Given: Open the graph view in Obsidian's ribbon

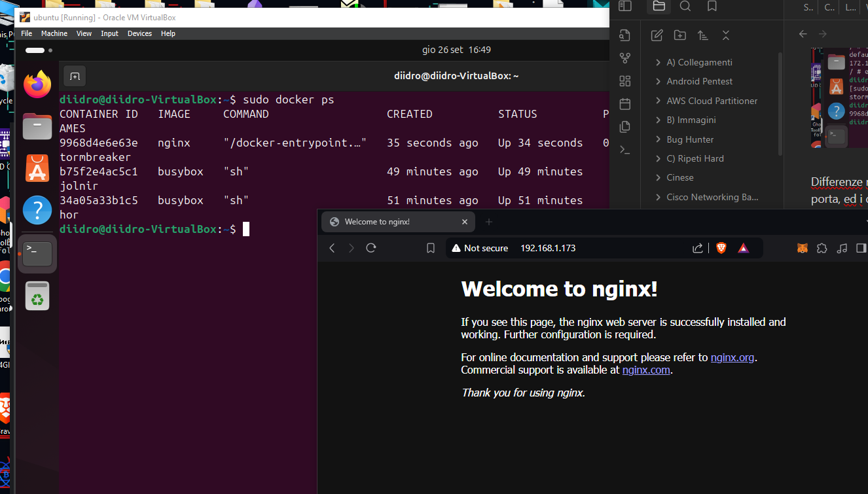Looking at the screenshot, I should pyautogui.click(x=625, y=58).
